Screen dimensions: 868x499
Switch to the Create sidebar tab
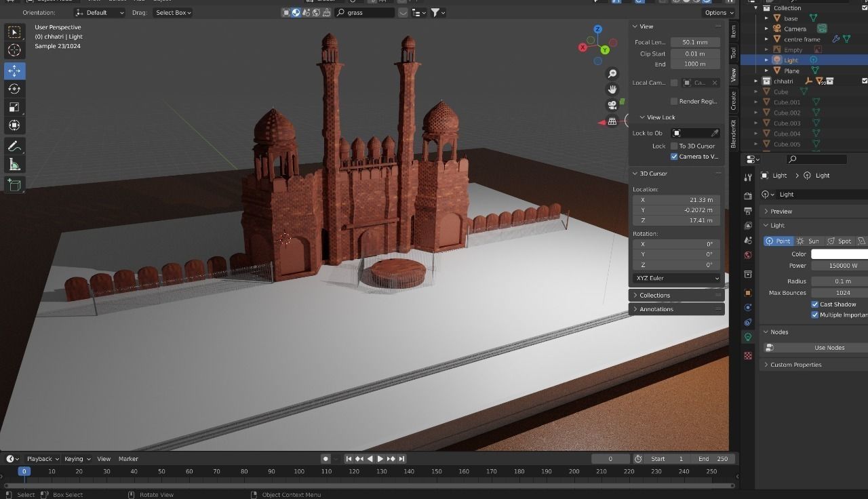click(x=733, y=100)
